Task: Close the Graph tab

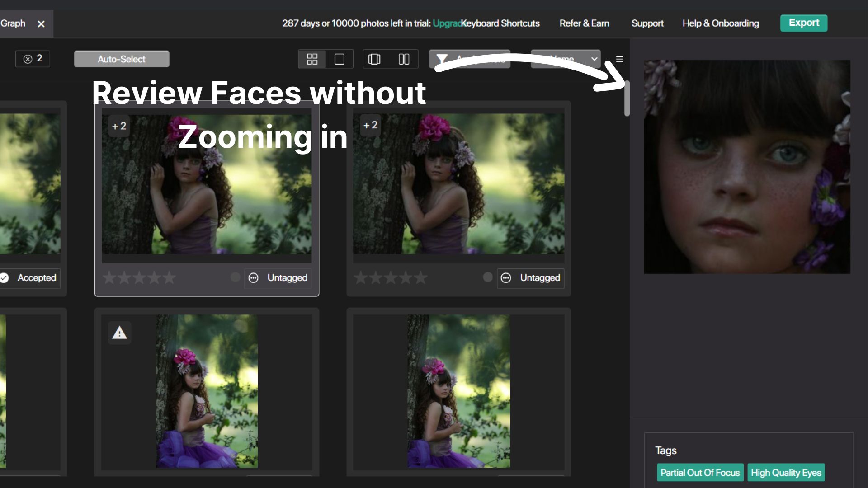Action: tap(41, 24)
